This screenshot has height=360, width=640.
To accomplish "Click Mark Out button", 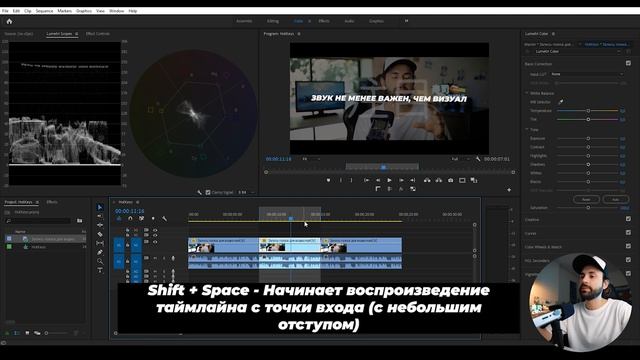I will (x=351, y=180).
